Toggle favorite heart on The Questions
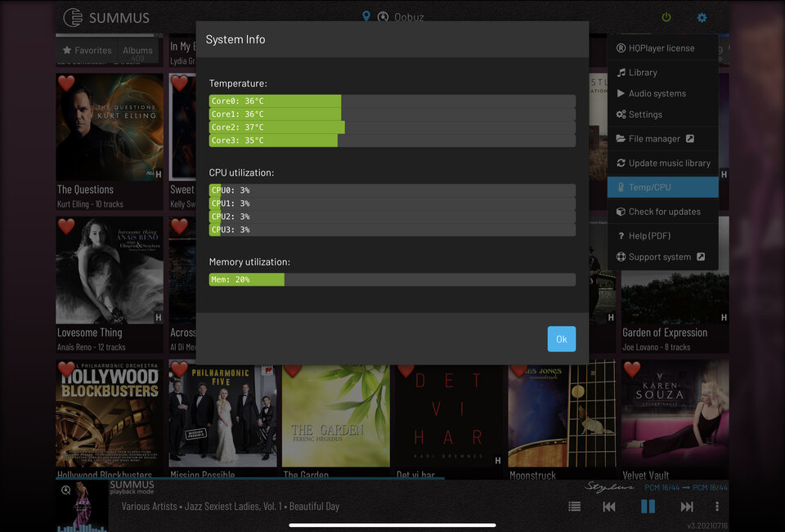Image resolution: width=785 pixels, height=532 pixels. pos(66,83)
